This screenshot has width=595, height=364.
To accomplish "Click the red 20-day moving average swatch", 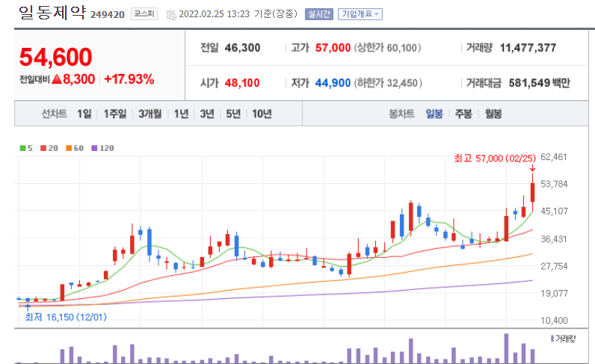I will [43, 148].
